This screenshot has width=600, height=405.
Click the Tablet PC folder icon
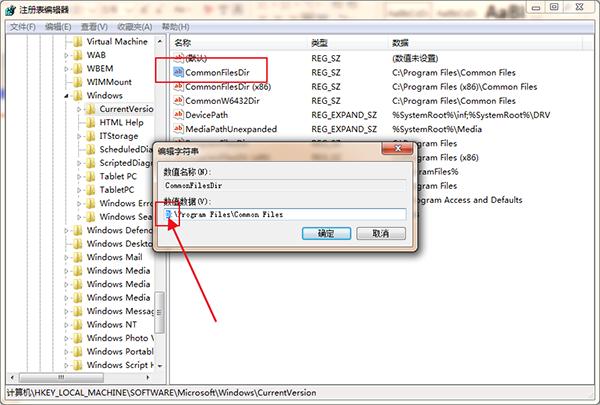click(91, 176)
